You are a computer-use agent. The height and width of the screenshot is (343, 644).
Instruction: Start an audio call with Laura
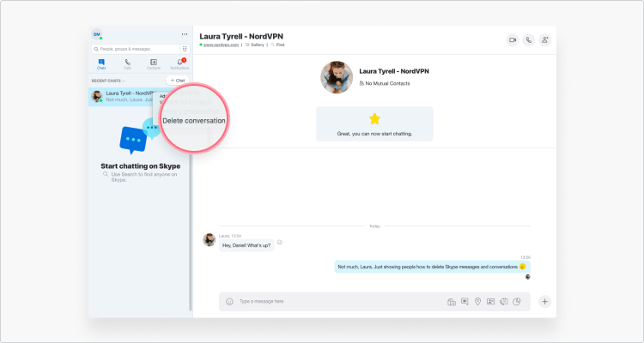tap(529, 39)
